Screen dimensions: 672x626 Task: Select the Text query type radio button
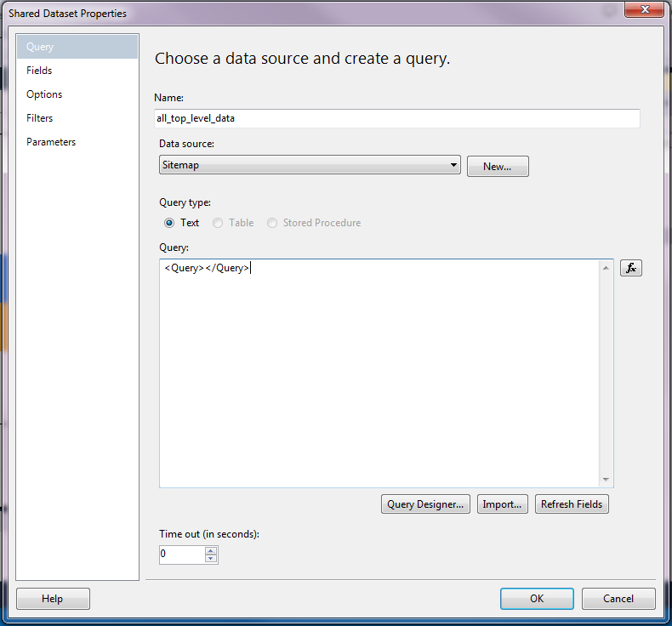tap(169, 223)
